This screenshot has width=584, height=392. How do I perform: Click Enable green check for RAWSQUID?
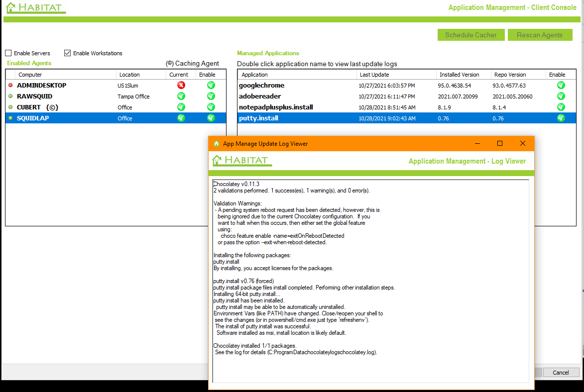(211, 97)
